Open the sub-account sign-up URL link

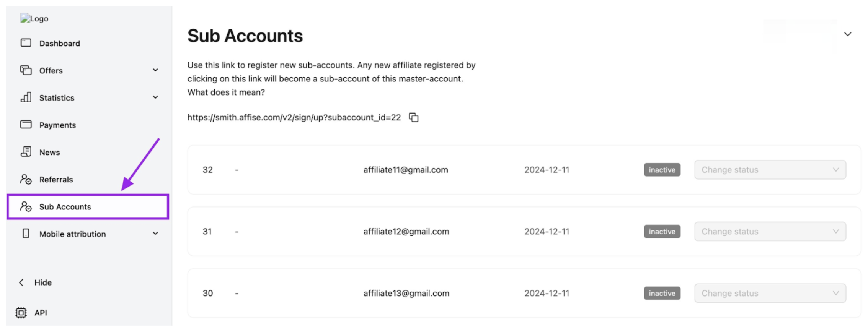click(x=294, y=117)
